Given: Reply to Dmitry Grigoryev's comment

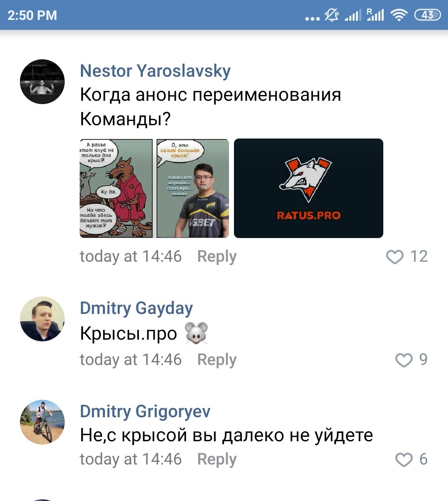Looking at the screenshot, I should [217, 460].
